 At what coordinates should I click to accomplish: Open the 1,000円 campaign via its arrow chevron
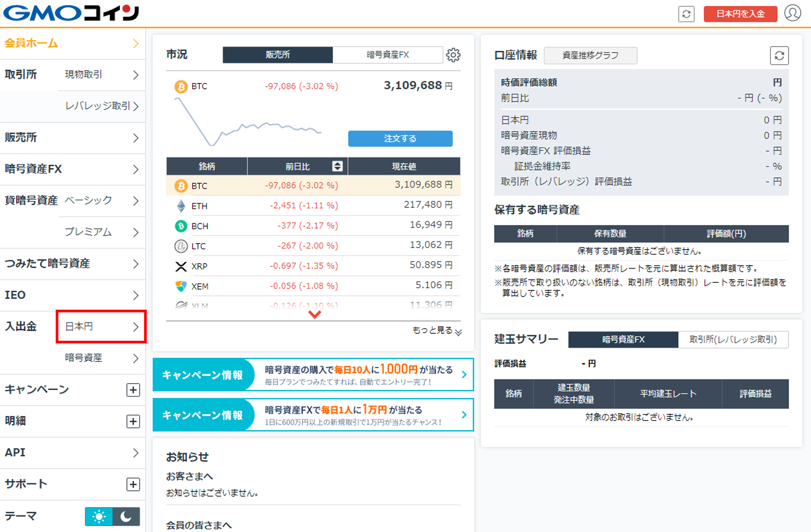(465, 374)
